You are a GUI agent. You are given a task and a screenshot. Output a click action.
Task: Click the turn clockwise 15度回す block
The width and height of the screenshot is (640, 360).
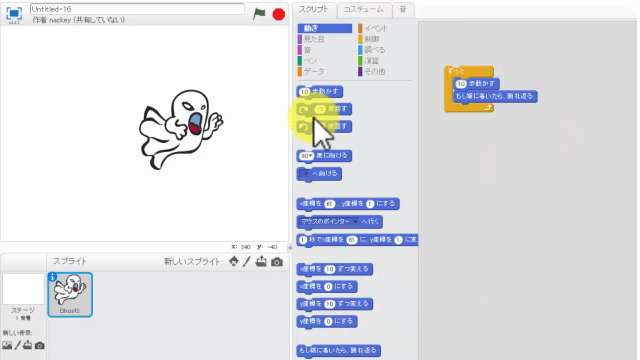pyautogui.click(x=324, y=109)
